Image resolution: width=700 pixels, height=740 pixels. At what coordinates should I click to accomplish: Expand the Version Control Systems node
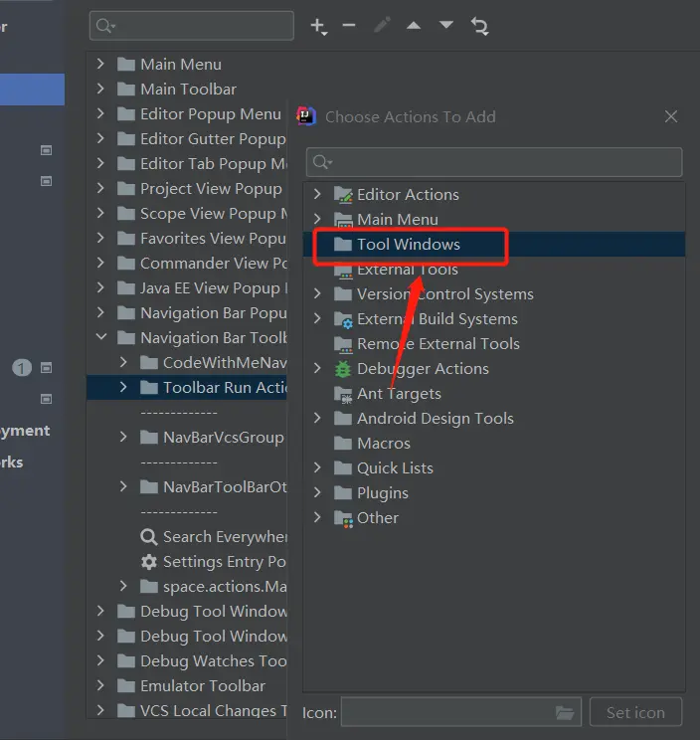318,294
